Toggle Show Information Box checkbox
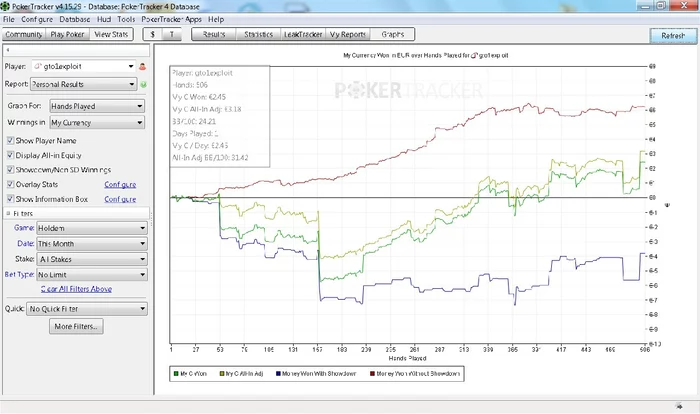 coord(10,199)
